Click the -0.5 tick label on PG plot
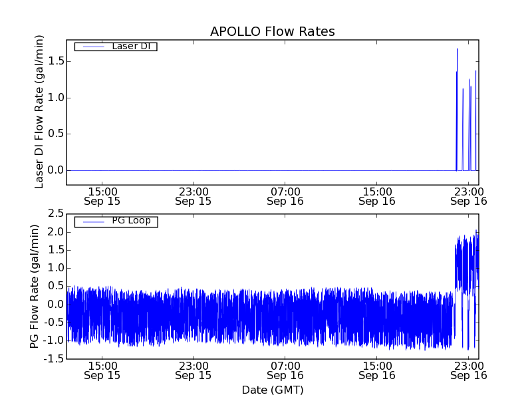 (54, 323)
